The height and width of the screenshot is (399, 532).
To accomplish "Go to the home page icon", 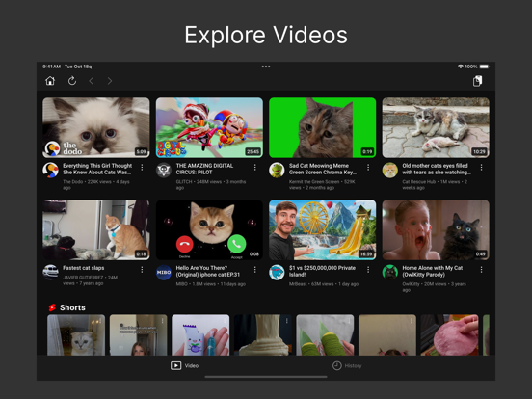I will tap(50, 81).
